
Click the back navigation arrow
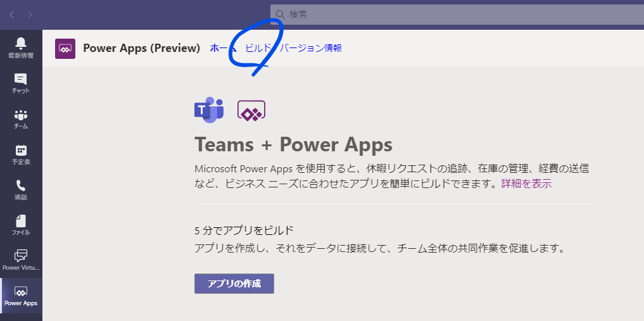click(12, 15)
